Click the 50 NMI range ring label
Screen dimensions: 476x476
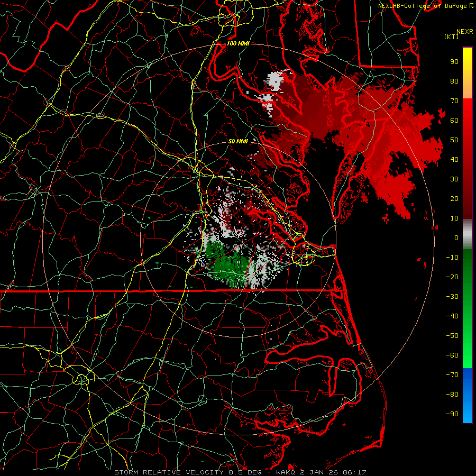238,141
